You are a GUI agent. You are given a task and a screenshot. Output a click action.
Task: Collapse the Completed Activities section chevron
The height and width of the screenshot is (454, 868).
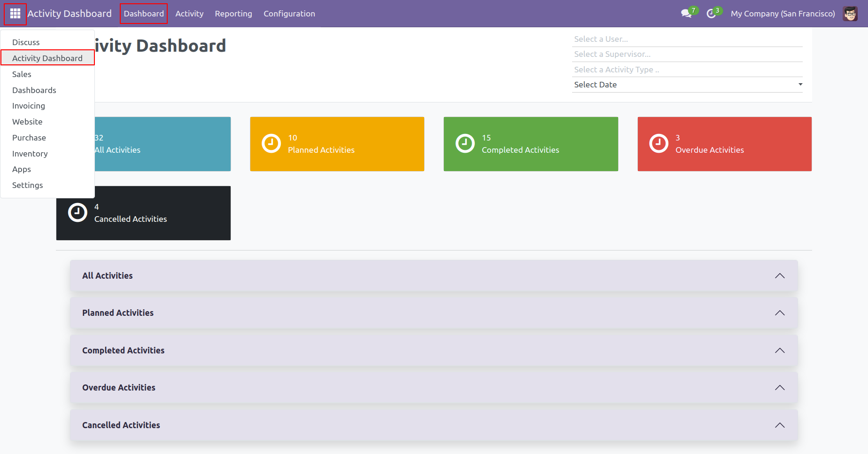coord(780,351)
